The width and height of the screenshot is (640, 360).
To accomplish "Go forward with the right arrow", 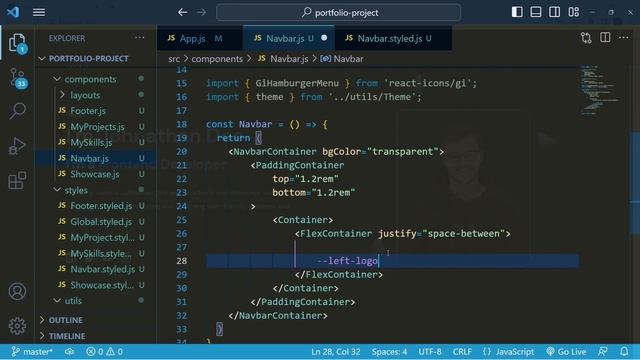I will (x=201, y=12).
